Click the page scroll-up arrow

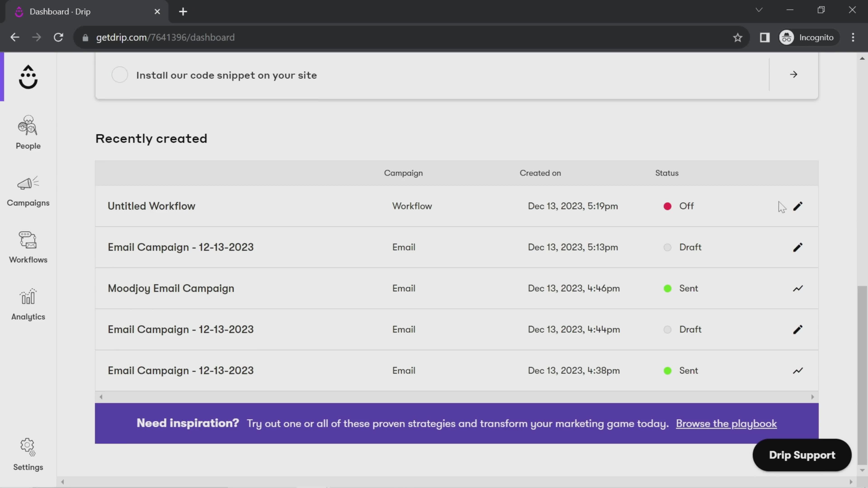click(x=862, y=59)
